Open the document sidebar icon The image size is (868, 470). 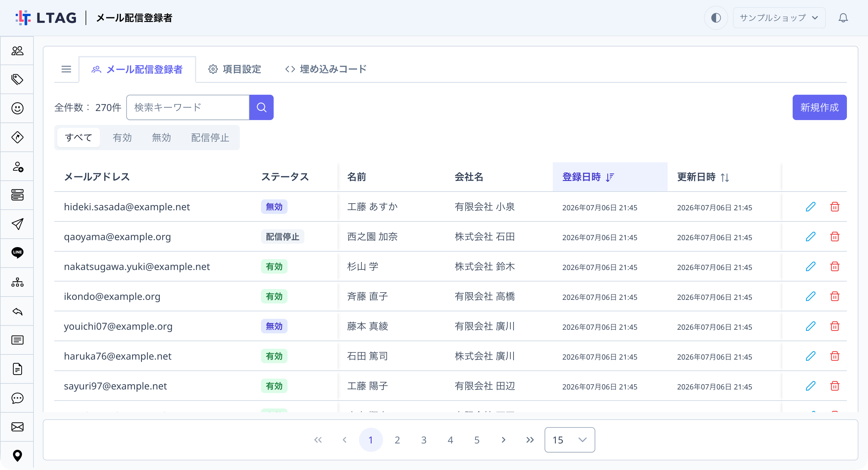click(x=17, y=369)
